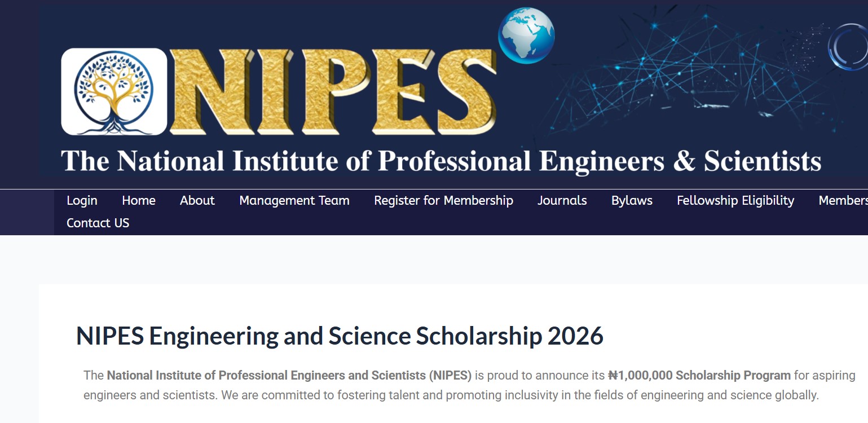Browse the Journals section
The width and height of the screenshot is (868, 423).
coord(562,200)
